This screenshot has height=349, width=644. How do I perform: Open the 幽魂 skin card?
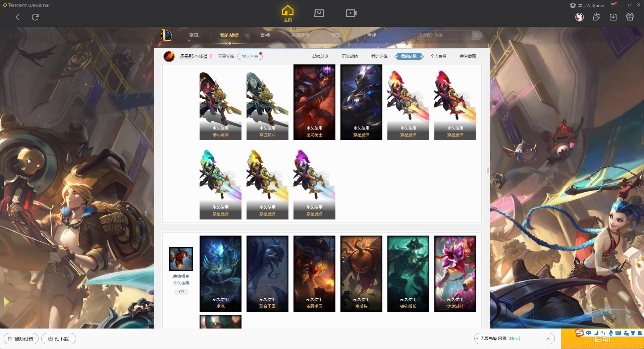click(x=220, y=273)
